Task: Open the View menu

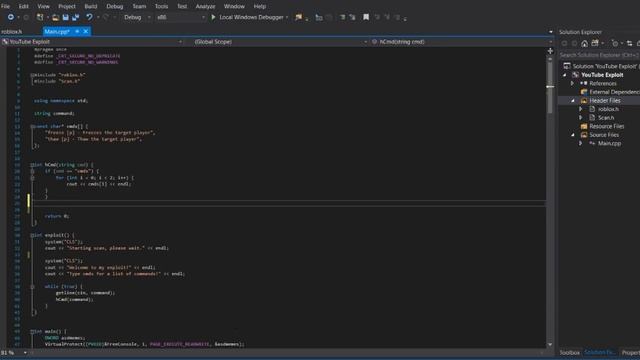Action: coord(43,6)
